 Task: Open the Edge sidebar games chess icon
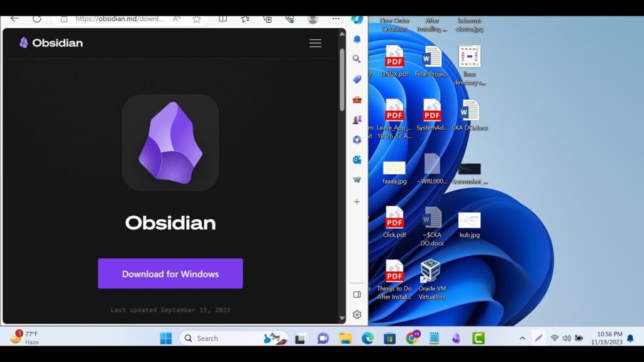tap(357, 119)
